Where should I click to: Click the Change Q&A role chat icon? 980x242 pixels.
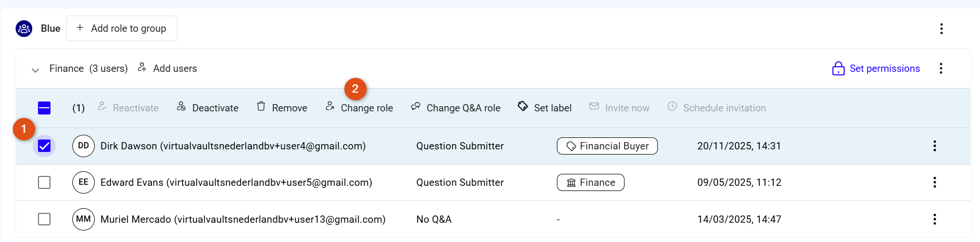[x=415, y=107]
